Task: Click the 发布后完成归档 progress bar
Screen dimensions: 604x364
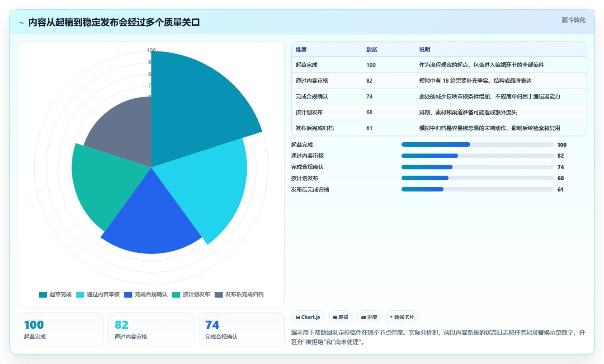Action: (x=477, y=189)
